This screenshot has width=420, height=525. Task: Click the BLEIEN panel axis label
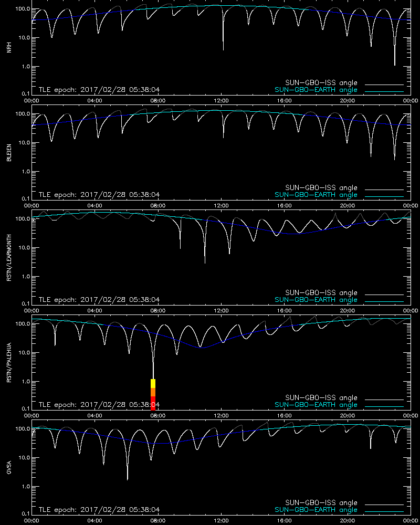tap(9, 153)
